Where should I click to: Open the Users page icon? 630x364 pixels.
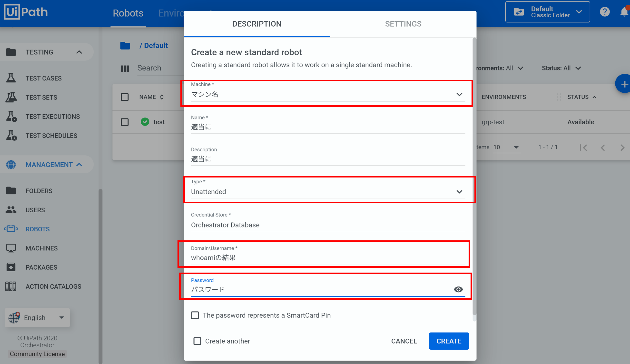click(x=11, y=210)
